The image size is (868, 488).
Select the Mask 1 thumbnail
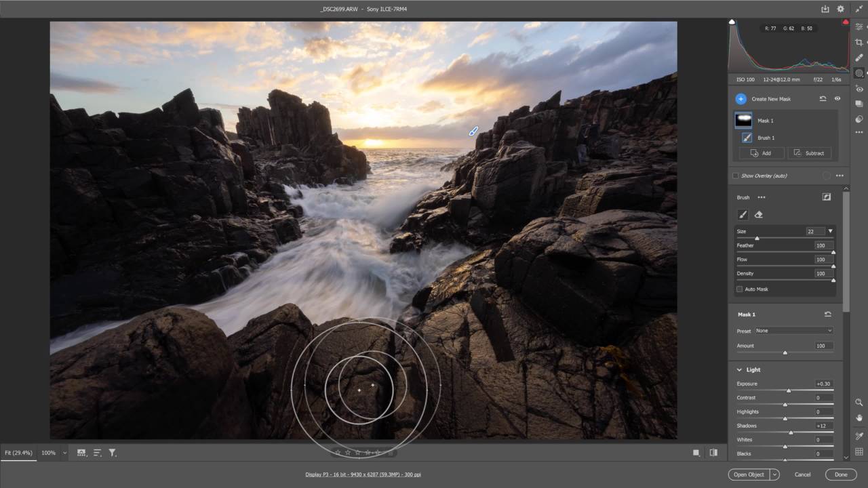744,121
